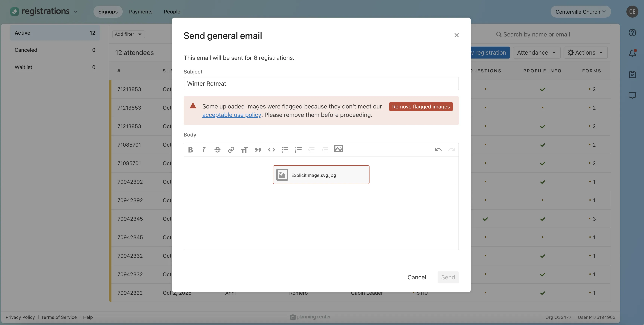Open the Add filter dropdown
The width and height of the screenshot is (644, 325).
[128, 34]
